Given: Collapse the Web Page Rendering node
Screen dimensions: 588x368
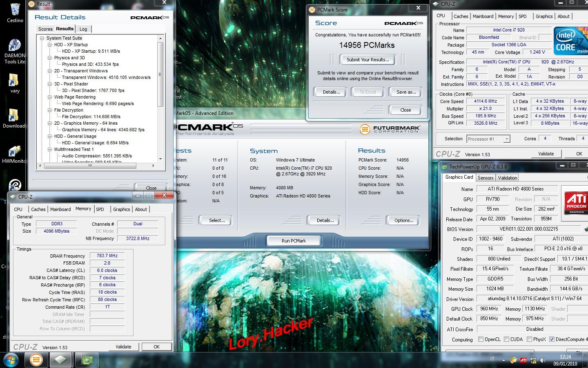Looking at the screenshot, I should point(50,97).
